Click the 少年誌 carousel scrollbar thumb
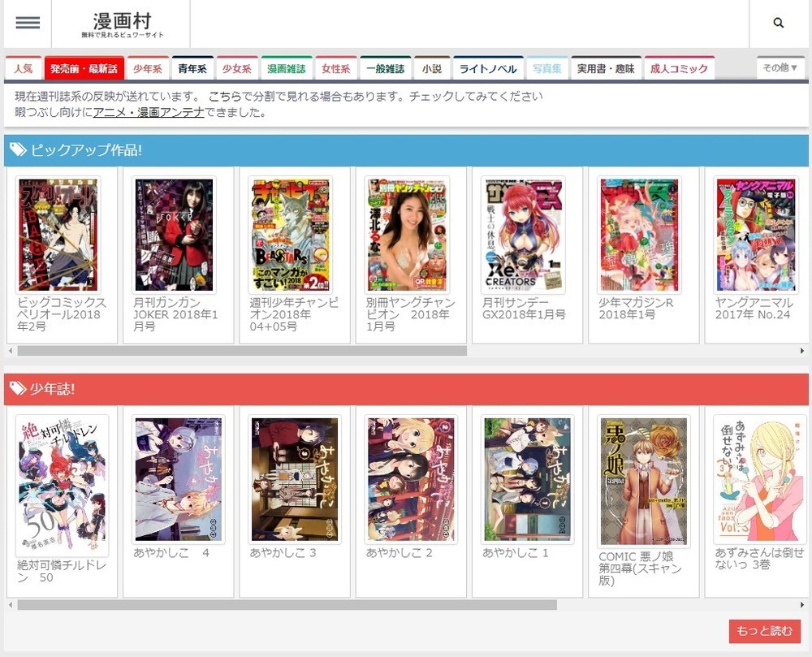The height and width of the screenshot is (657, 812). pos(287,605)
